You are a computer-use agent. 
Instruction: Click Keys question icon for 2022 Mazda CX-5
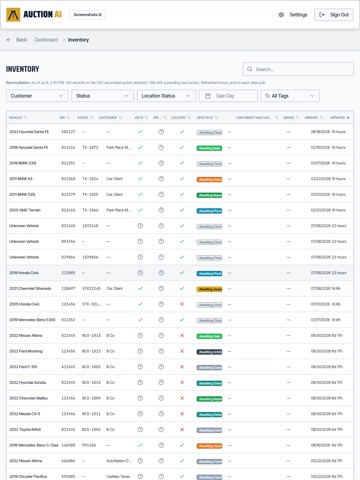pyautogui.click(x=140, y=414)
